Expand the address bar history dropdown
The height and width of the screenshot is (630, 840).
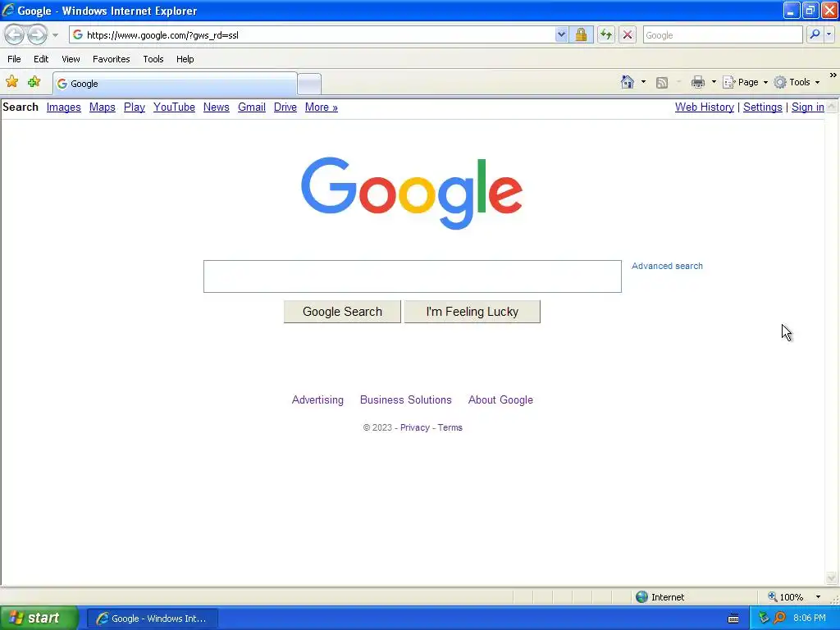[561, 34]
